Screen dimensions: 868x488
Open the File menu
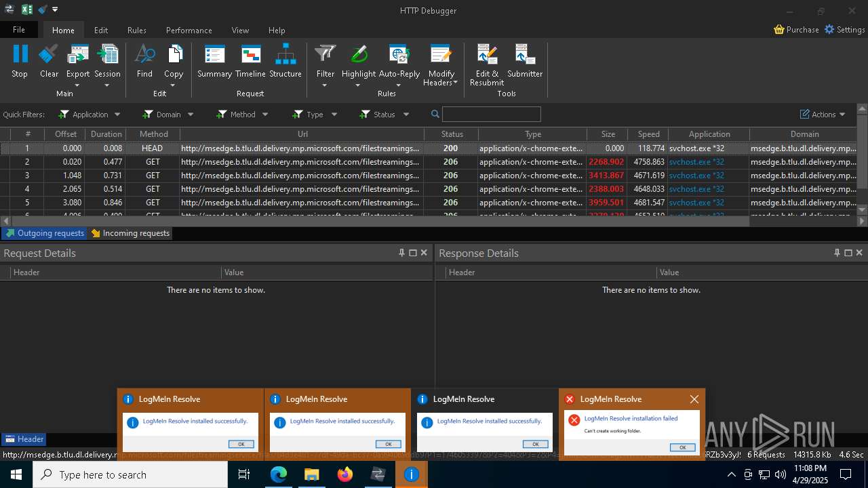(19, 30)
